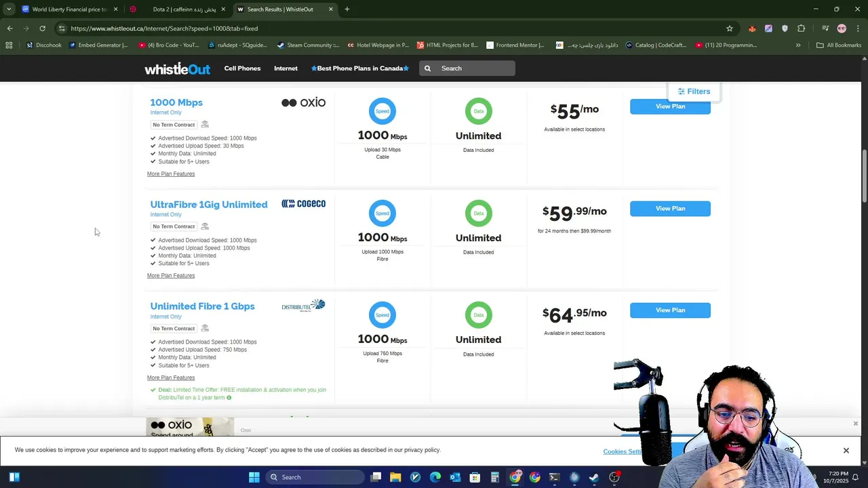
Task: Open the Unlimited Fibre 1 Gbps title link
Action: (202, 306)
